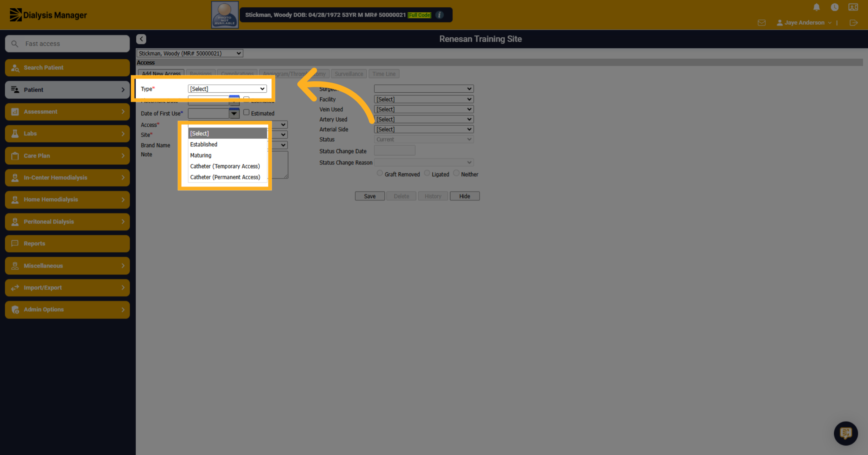The width and height of the screenshot is (868, 455).
Task: Open the chat support bubble icon
Action: click(846, 433)
